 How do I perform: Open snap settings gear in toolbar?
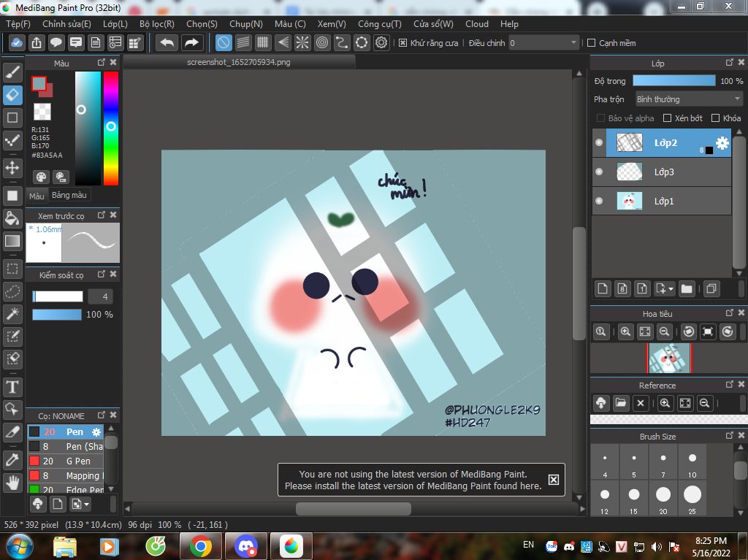click(381, 43)
